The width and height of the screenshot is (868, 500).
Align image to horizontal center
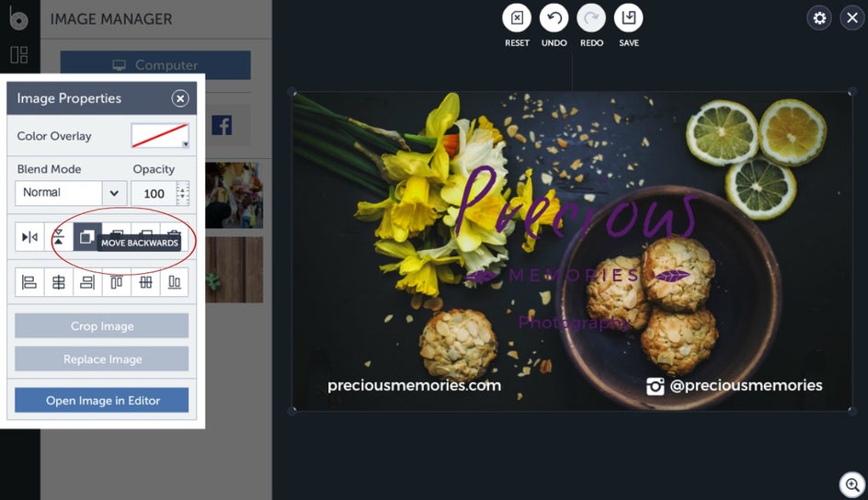[x=59, y=282]
